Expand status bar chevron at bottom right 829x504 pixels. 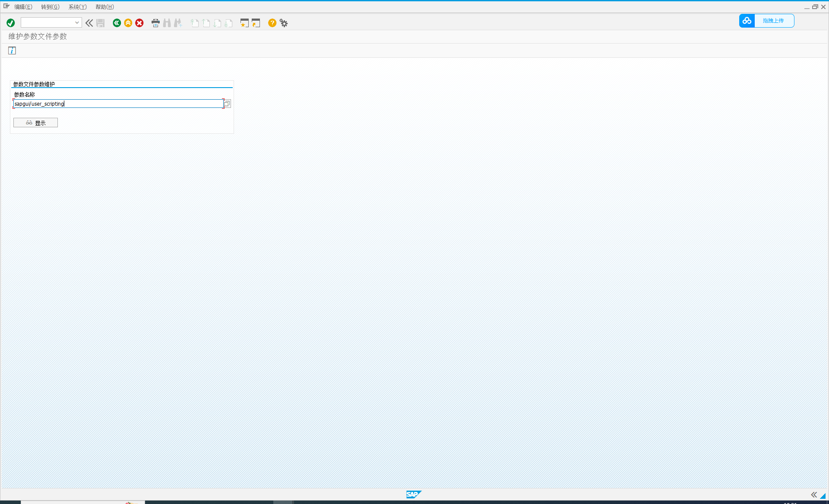[813, 495]
